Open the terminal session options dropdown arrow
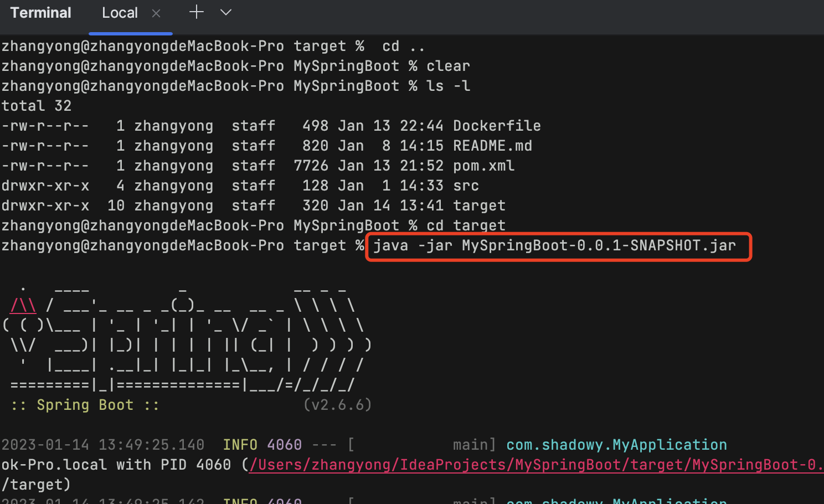Image resolution: width=824 pixels, height=504 pixels. [226, 12]
